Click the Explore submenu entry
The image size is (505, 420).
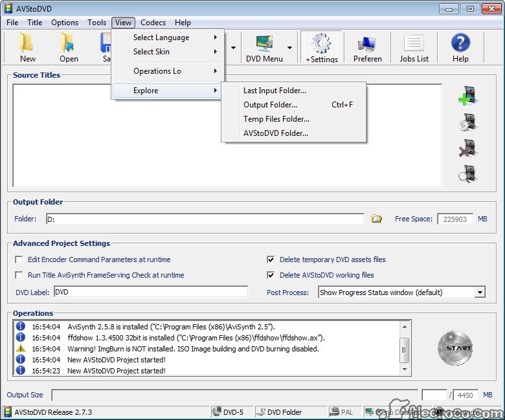click(168, 91)
